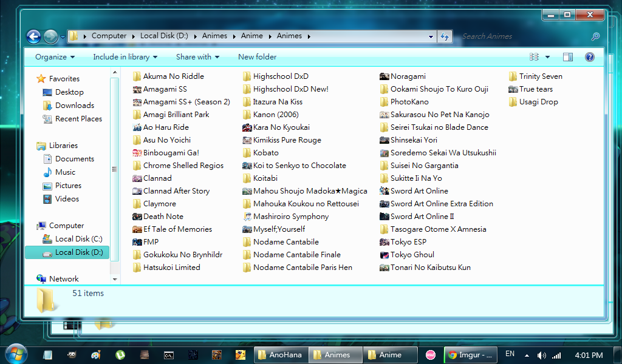Viewport: 622px width, 364px height.
Task: Open the Organize dropdown menu
Action: point(55,57)
